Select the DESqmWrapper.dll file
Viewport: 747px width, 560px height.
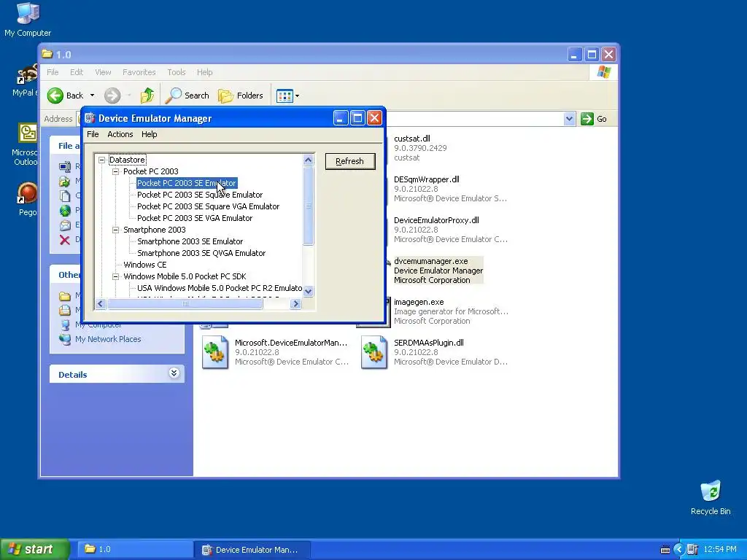tap(426, 179)
